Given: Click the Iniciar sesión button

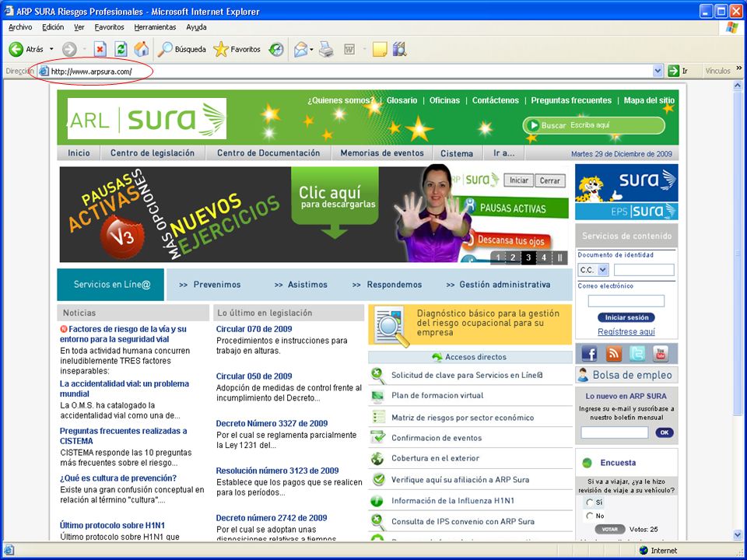Looking at the screenshot, I should click(626, 317).
